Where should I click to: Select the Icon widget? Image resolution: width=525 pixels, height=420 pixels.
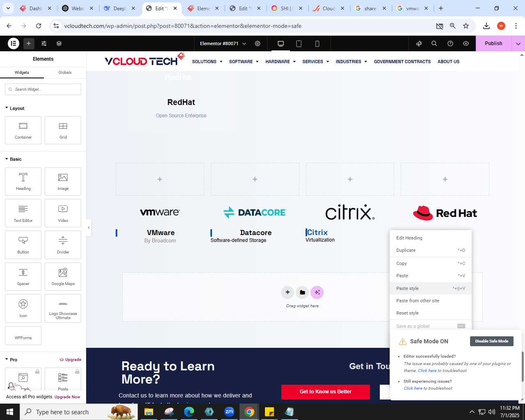point(23,308)
